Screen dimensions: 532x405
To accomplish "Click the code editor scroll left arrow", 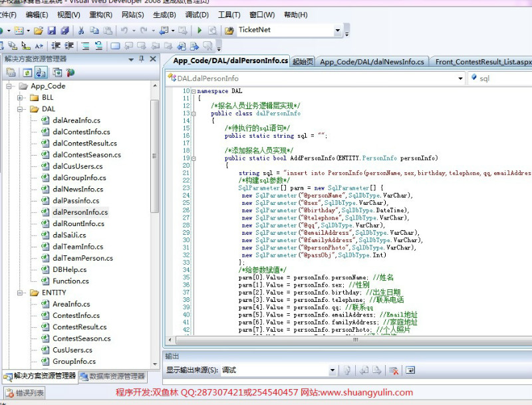I will click(170, 340).
